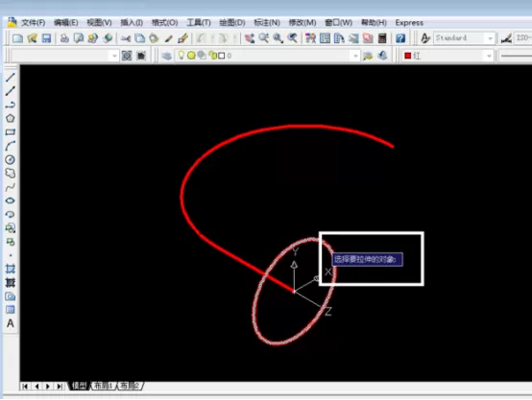Click the Redo arrow
The width and height of the screenshot is (532, 400).
(223, 38)
